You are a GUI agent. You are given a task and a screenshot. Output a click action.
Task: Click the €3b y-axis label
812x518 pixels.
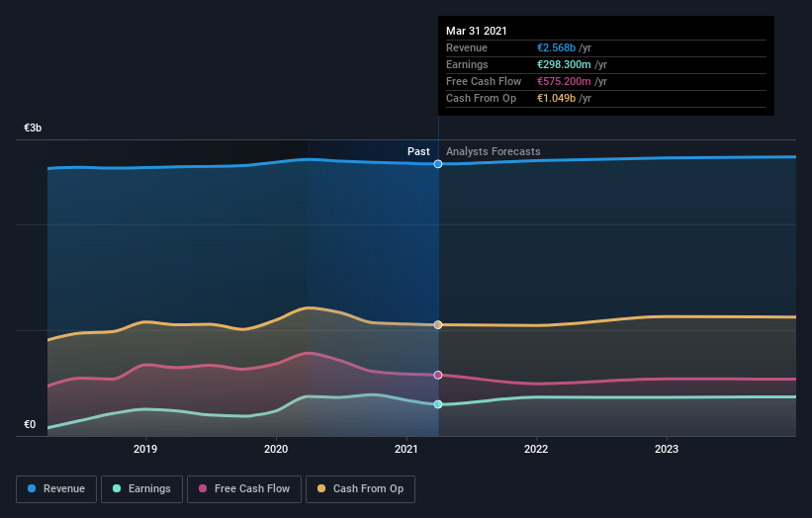coord(33,128)
